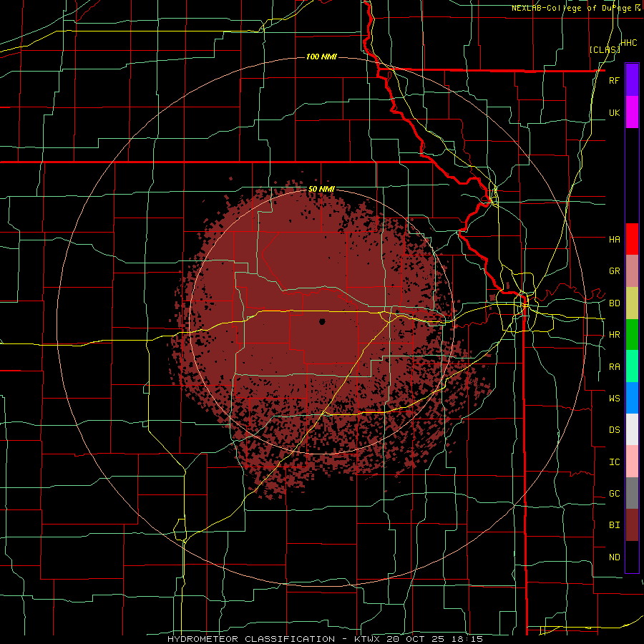The image size is (644, 644).
Task: Click the RF legend label
Action: 614,80
